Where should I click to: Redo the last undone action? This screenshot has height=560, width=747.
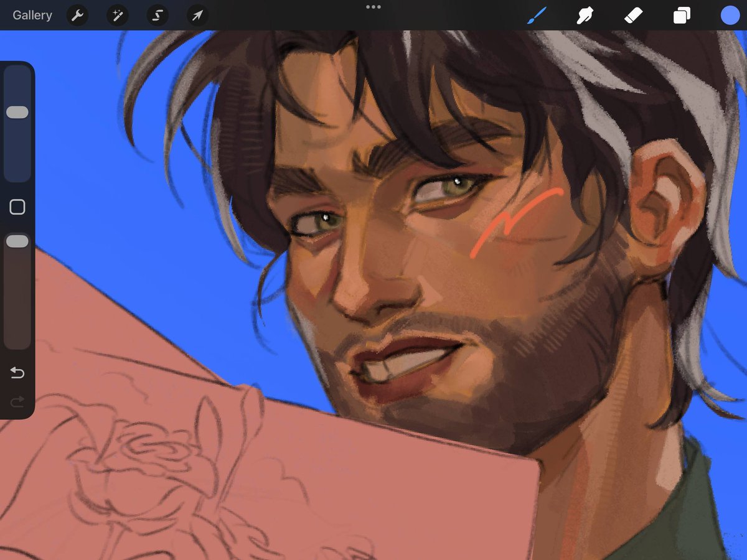point(17,403)
